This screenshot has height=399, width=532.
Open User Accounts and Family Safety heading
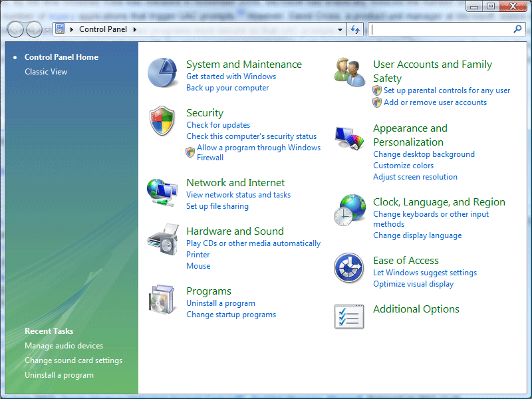coord(433,71)
